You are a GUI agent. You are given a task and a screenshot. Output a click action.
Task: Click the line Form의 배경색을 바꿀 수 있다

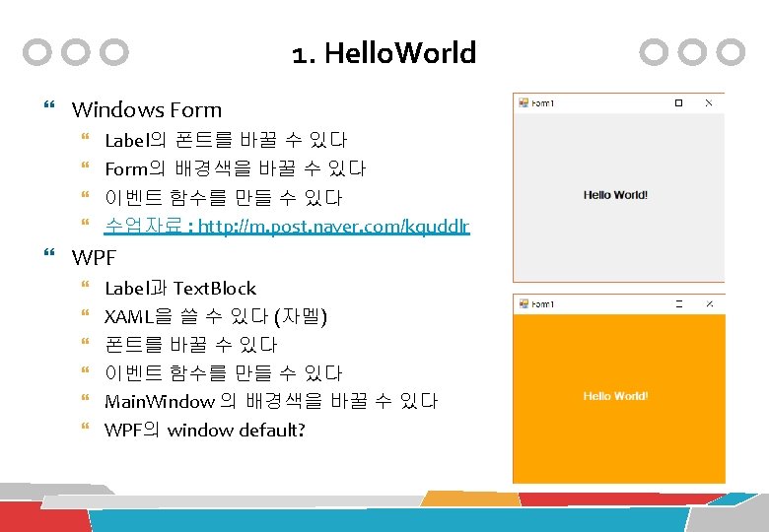point(236,168)
